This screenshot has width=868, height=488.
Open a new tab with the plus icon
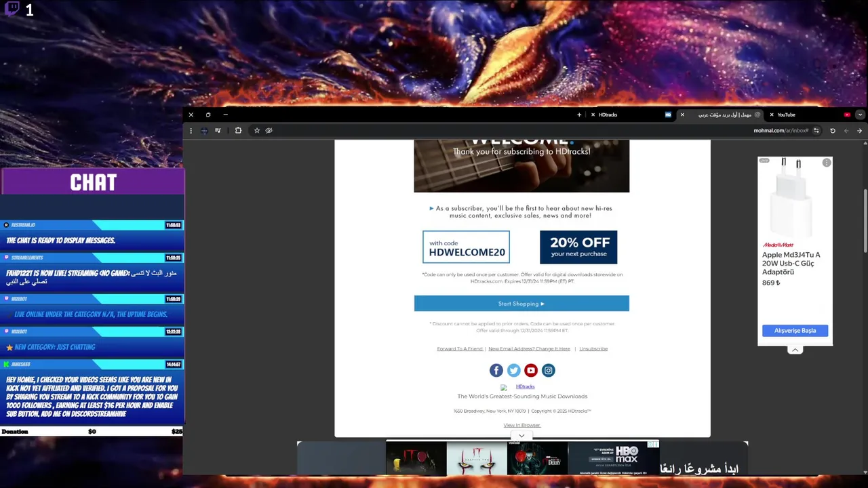pyautogui.click(x=579, y=115)
